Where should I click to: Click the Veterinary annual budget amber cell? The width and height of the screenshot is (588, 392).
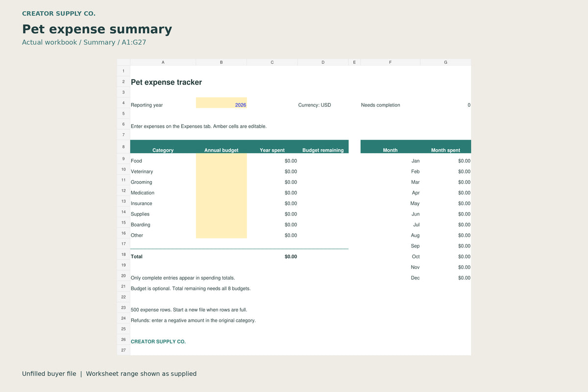pos(221,170)
